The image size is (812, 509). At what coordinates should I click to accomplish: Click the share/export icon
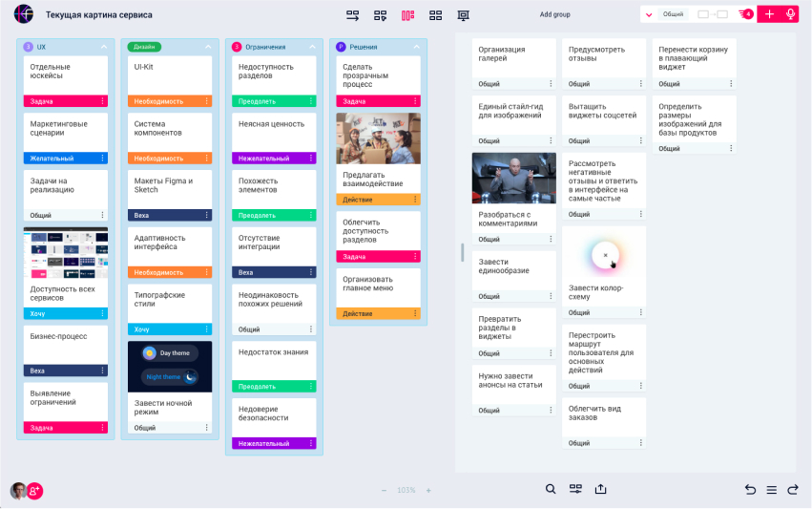point(601,489)
